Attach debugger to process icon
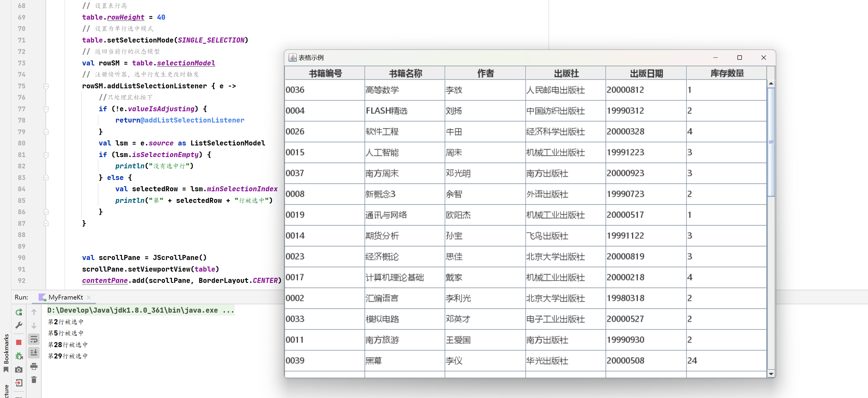 pos(19,356)
